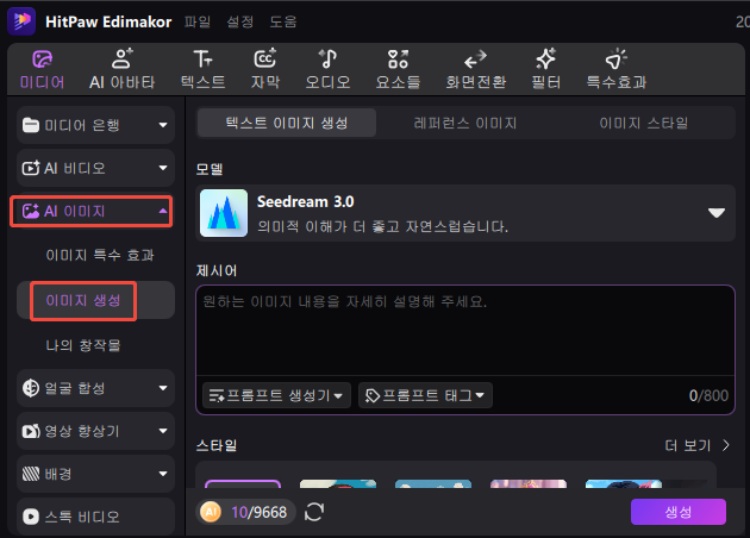Viewport: 750px width, 538px height.
Task: Click the Seedream 3.0 model thumbnail
Action: tap(224, 213)
